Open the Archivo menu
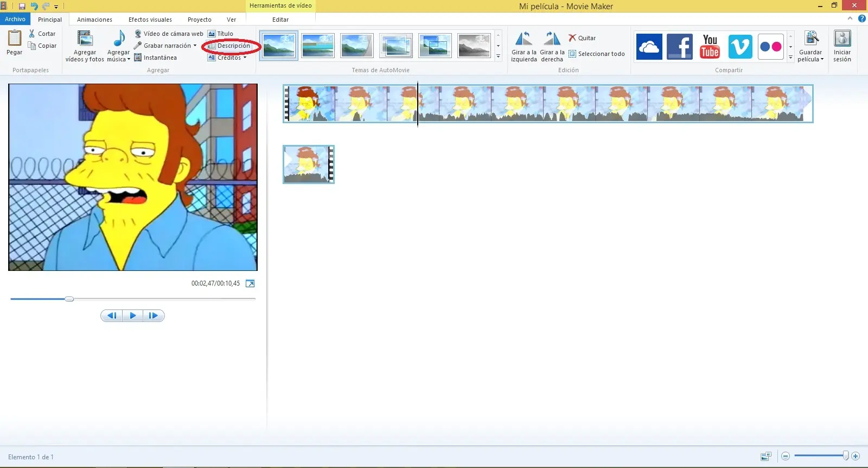Viewport: 868px width, 468px height. (x=15, y=19)
